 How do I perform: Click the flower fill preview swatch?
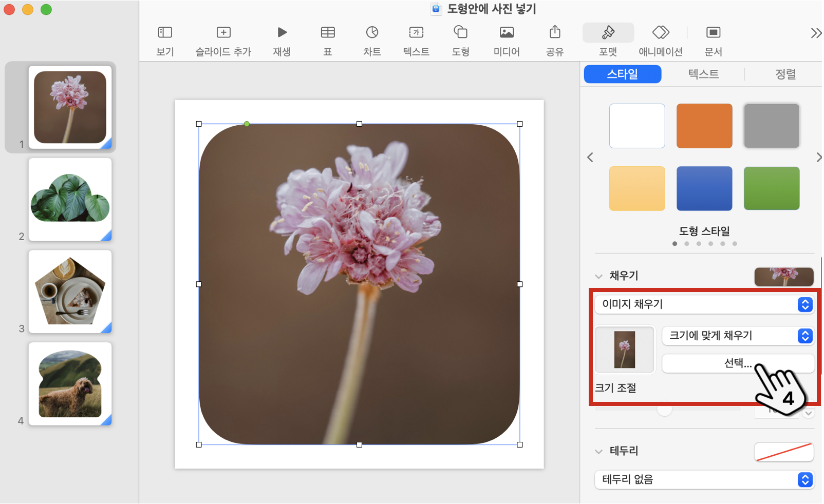[783, 277]
